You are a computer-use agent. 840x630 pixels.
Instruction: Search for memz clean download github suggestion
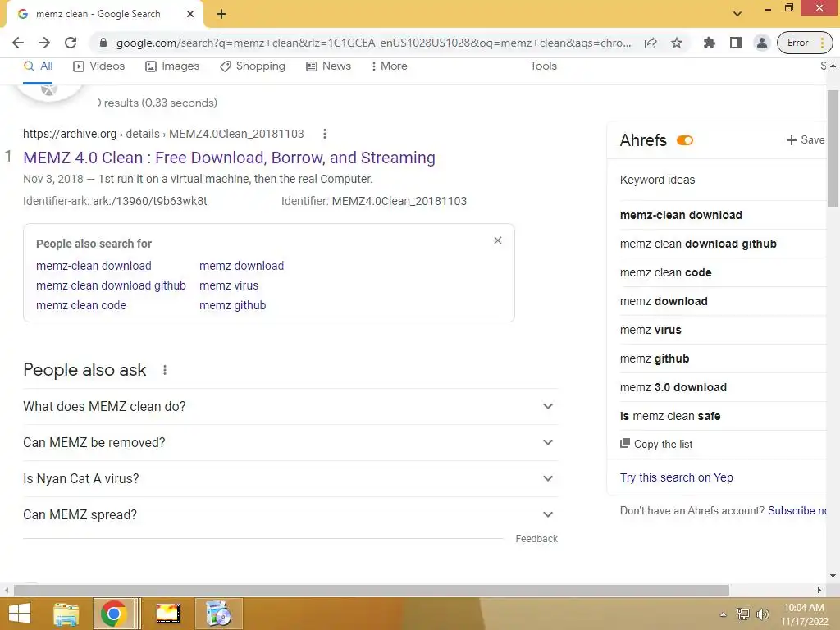111,285
